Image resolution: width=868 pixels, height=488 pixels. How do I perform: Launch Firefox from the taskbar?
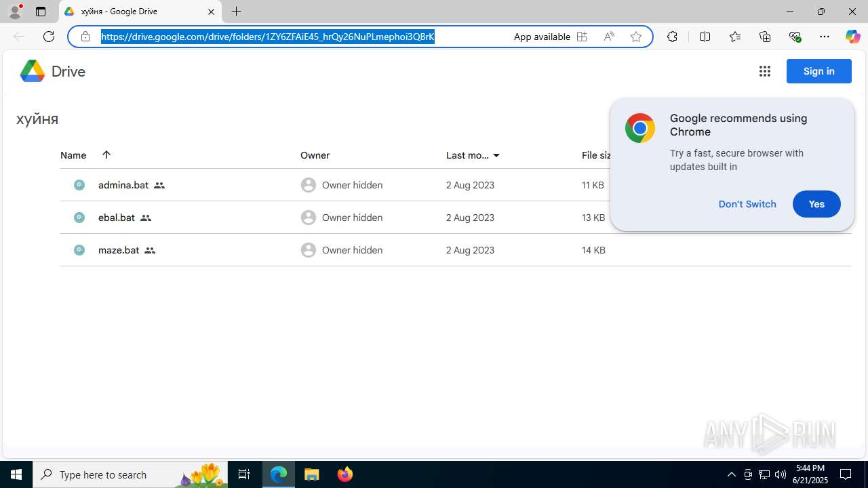pos(344,474)
